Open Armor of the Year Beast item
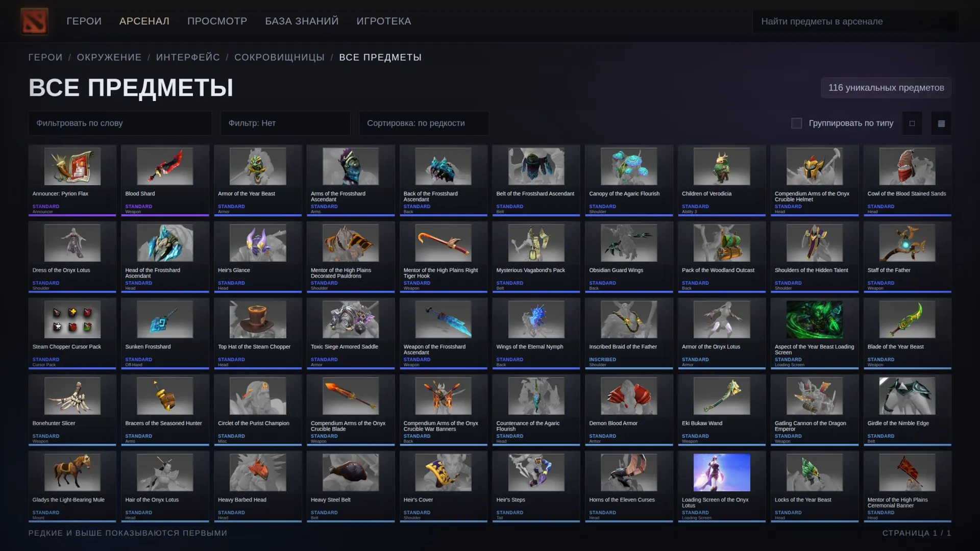 [258, 180]
